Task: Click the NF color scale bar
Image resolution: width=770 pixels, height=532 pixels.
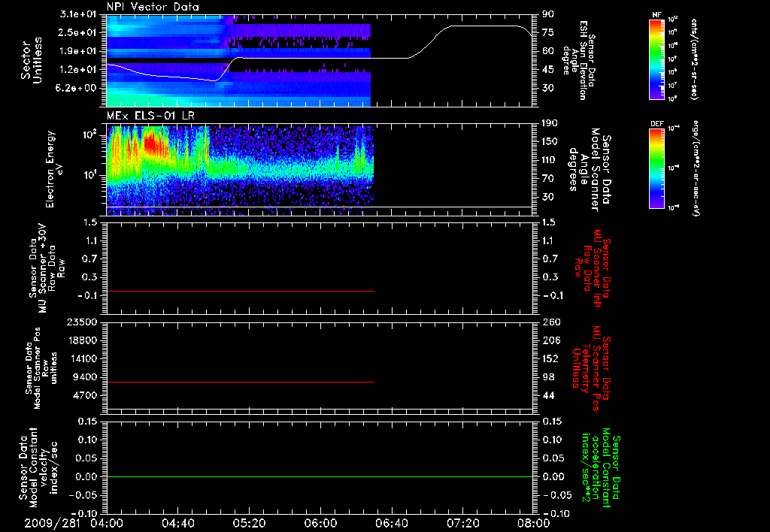Action: pyautogui.click(x=656, y=59)
